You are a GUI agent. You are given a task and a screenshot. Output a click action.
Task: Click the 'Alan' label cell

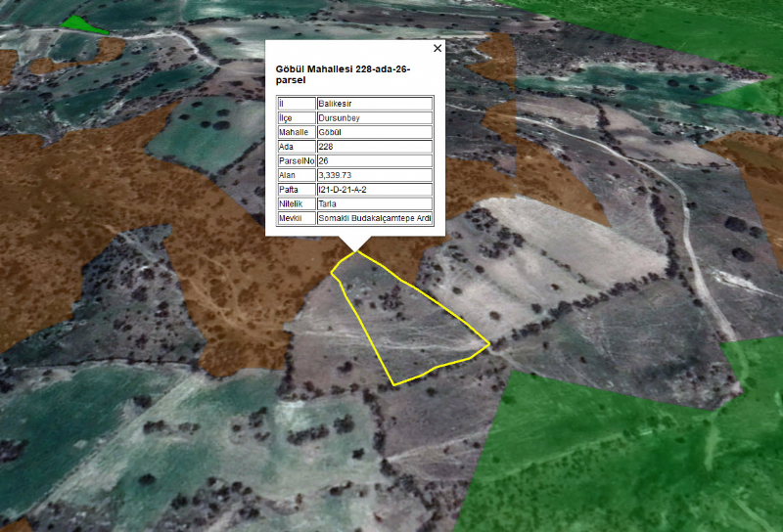297,175
